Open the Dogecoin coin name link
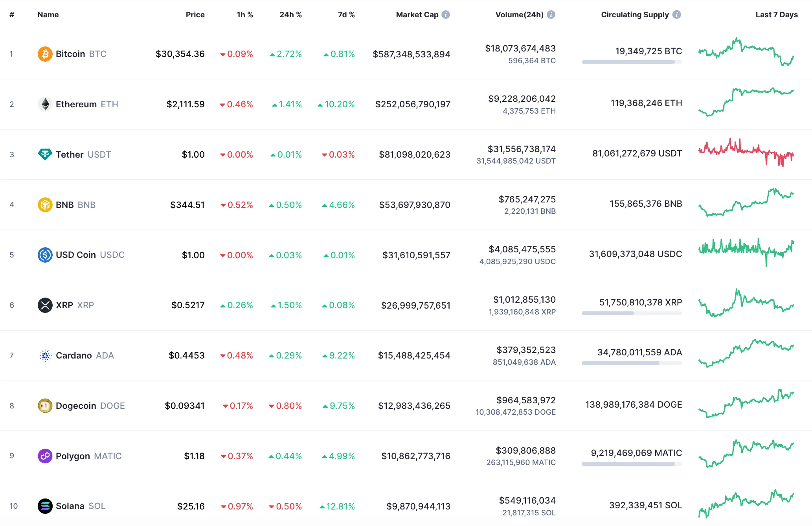The height and width of the screenshot is (526, 812). 77,405
